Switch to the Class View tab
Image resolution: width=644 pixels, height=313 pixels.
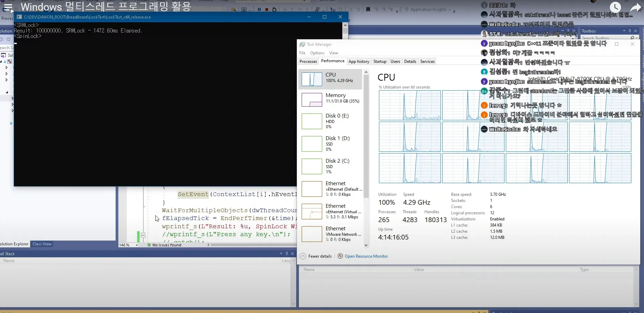42,244
